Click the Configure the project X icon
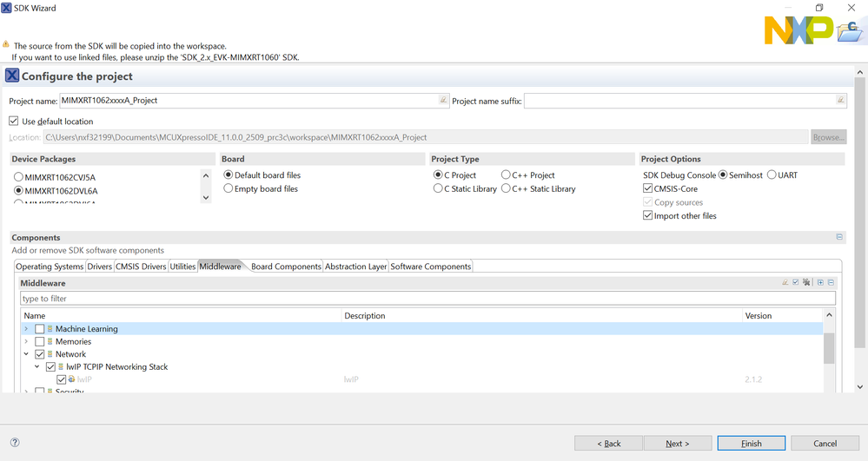 pos(11,76)
